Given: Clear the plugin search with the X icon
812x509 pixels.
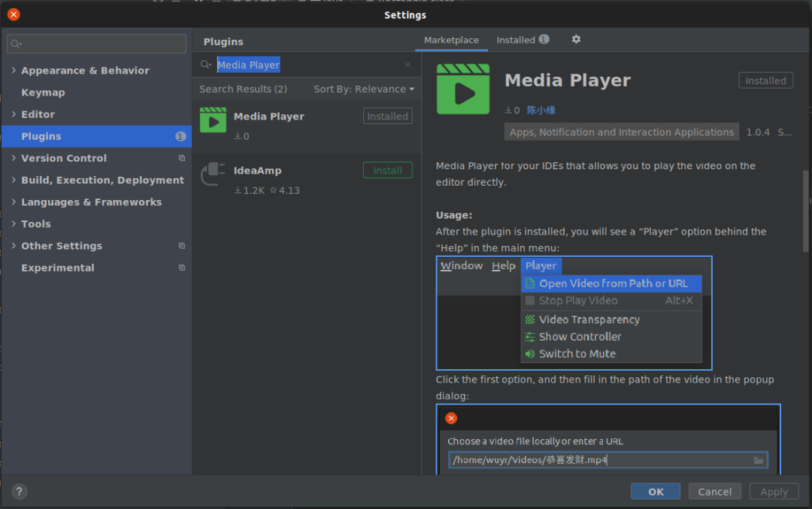Looking at the screenshot, I should (408, 65).
